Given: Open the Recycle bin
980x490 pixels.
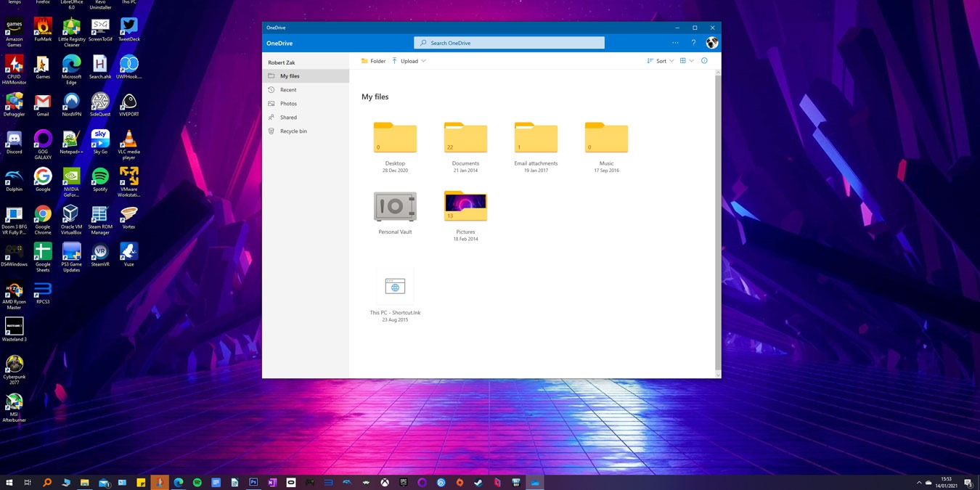Looking at the screenshot, I should click(x=293, y=131).
